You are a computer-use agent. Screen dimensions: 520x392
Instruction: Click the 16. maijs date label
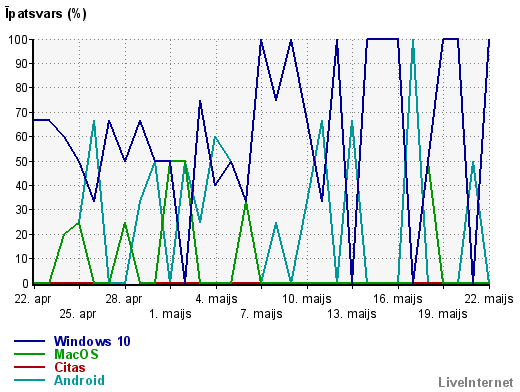click(398, 299)
